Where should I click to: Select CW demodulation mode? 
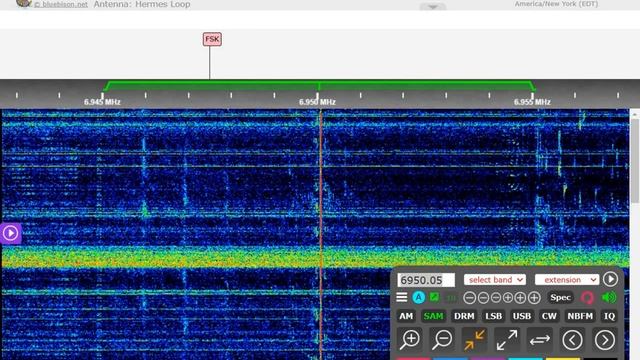(549, 316)
